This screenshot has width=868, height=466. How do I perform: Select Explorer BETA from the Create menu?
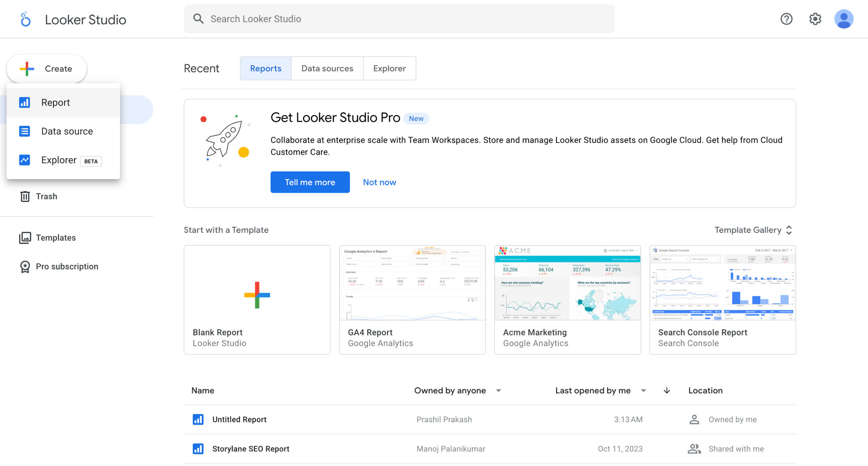(63, 160)
